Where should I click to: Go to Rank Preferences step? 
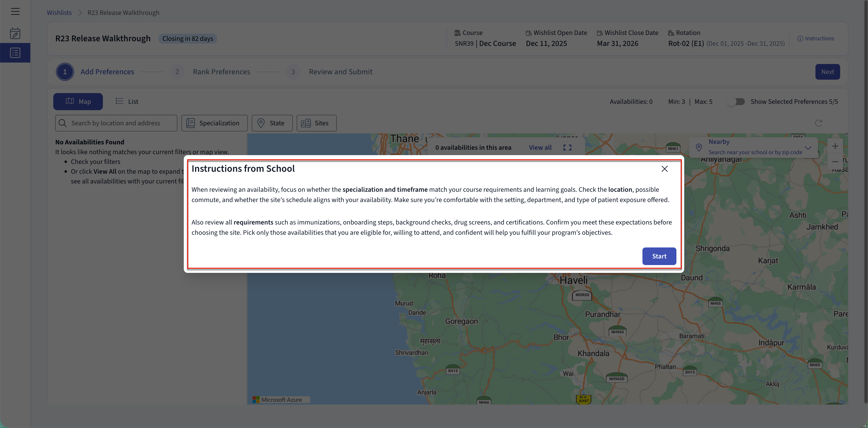[221, 72]
